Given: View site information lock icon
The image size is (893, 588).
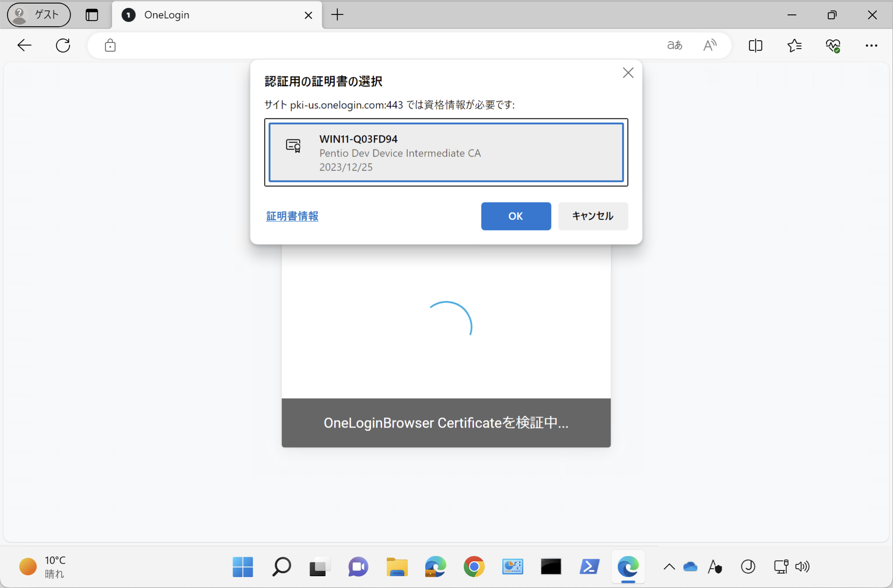Looking at the screenshot, I should pyautogui.click(x=110, y=45).
